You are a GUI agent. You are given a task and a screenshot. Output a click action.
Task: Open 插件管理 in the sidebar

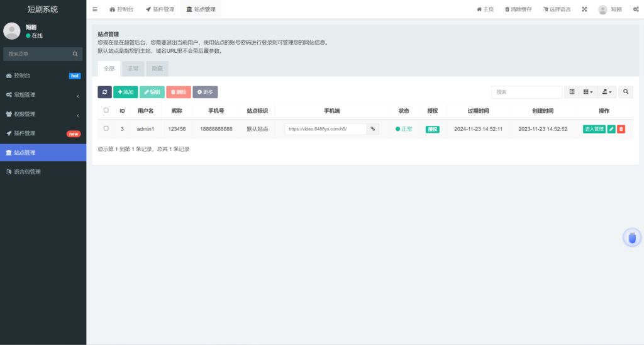coord(43,133)
